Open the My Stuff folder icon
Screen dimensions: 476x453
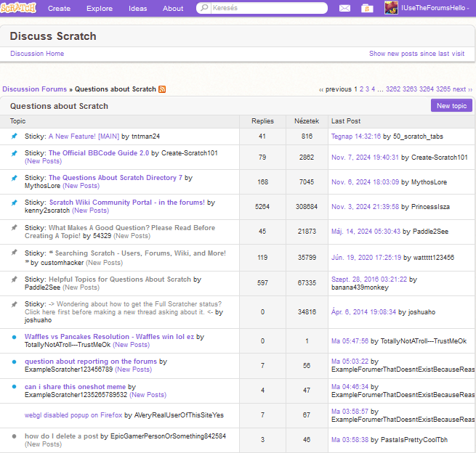pos(367,8)
